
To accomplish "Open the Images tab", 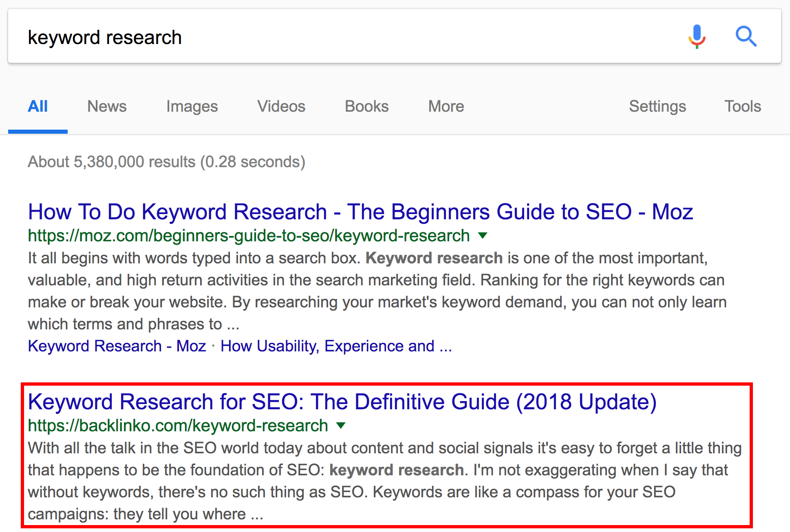I will [192, 107].
